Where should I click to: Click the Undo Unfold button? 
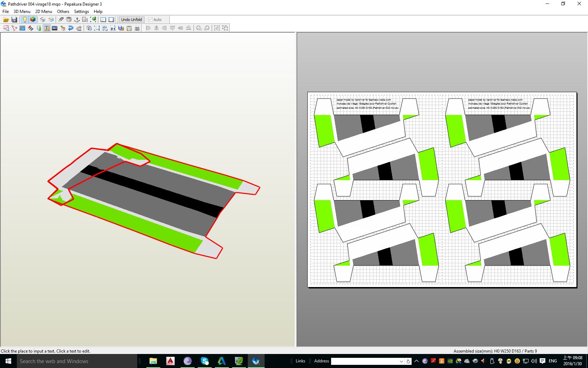point(131,20)
